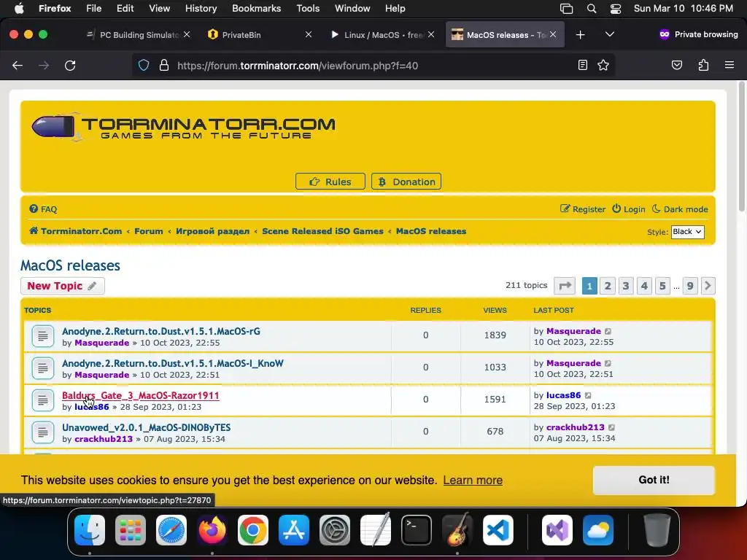Switch to PC Building Simulator tab
The image size is (747, 560).
(x=138, y=35)
